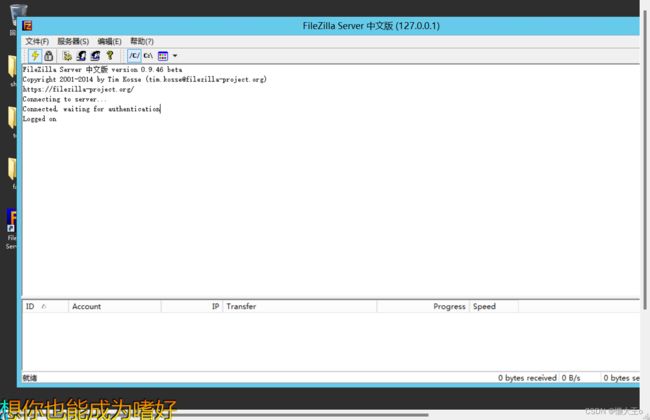
Task: Click '0 bytes received' in status bar
Action: pyautogui.click(x=527, y=378)
